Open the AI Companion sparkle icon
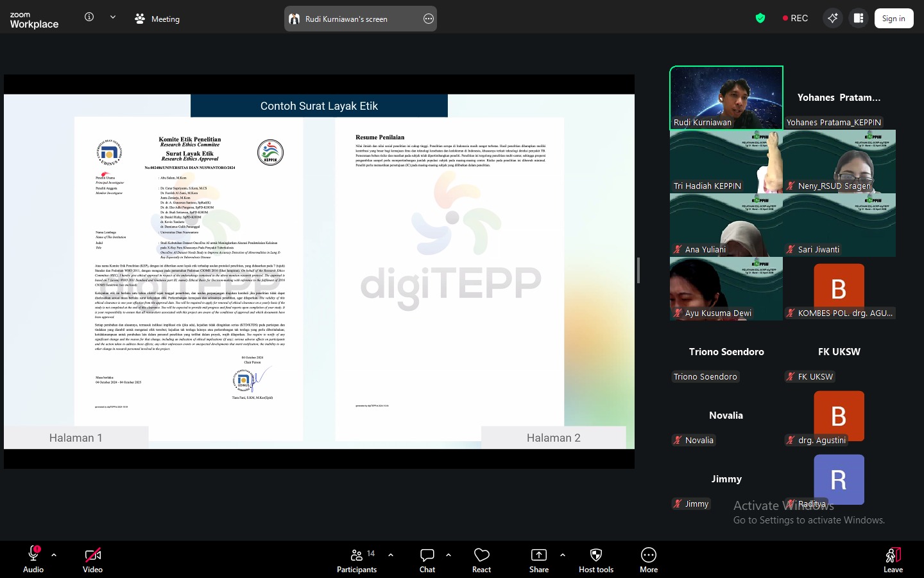 click(833, 18)
